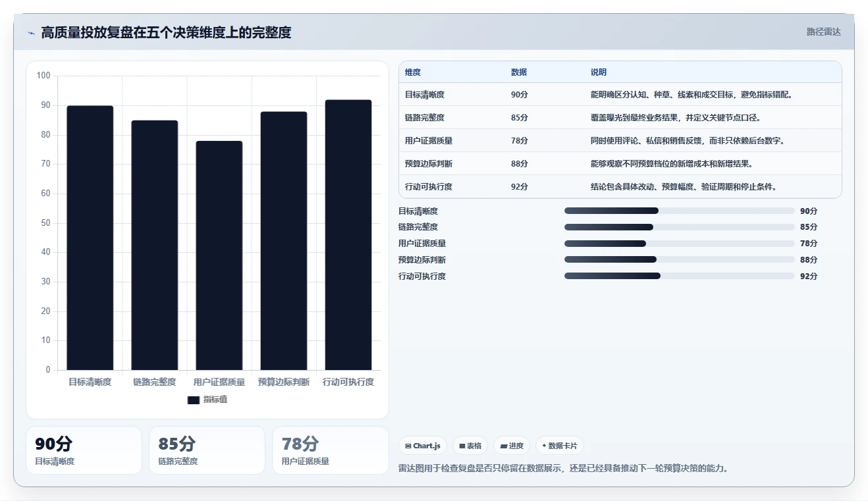This screenshot has width=868, height=501.
Task: Click the 行动可执行度 x-axis label
Action: tap(348, 382)
